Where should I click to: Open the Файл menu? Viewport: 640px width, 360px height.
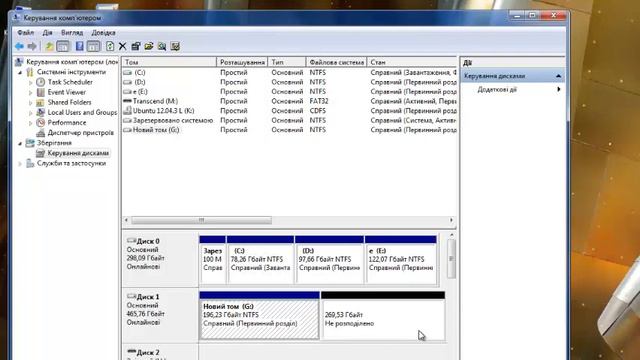click(26, 33)
